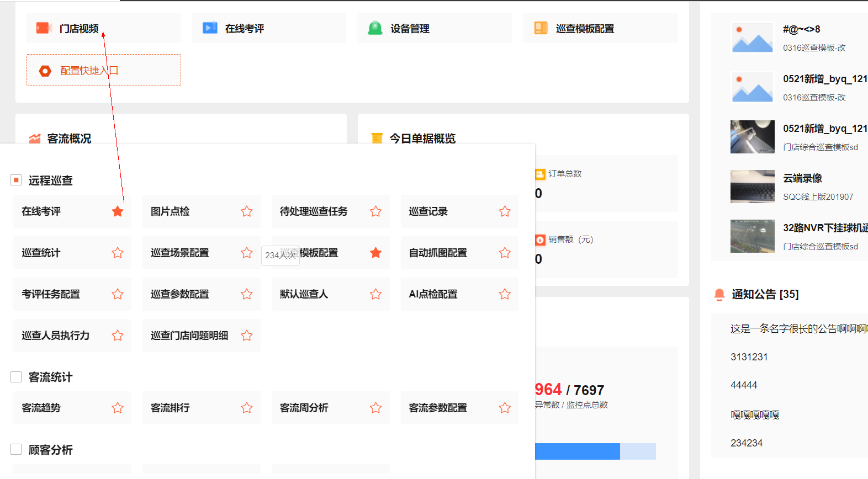Remove favorite star from 模板配置
Screen dimensions: 868x479
(x=376, y=253)
